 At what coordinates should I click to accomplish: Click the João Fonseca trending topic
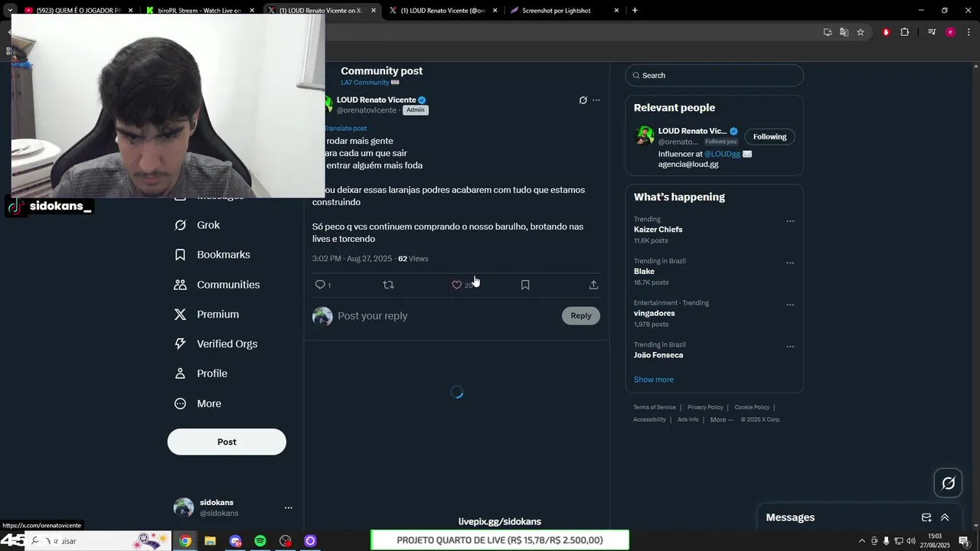[x=658, y=355]
